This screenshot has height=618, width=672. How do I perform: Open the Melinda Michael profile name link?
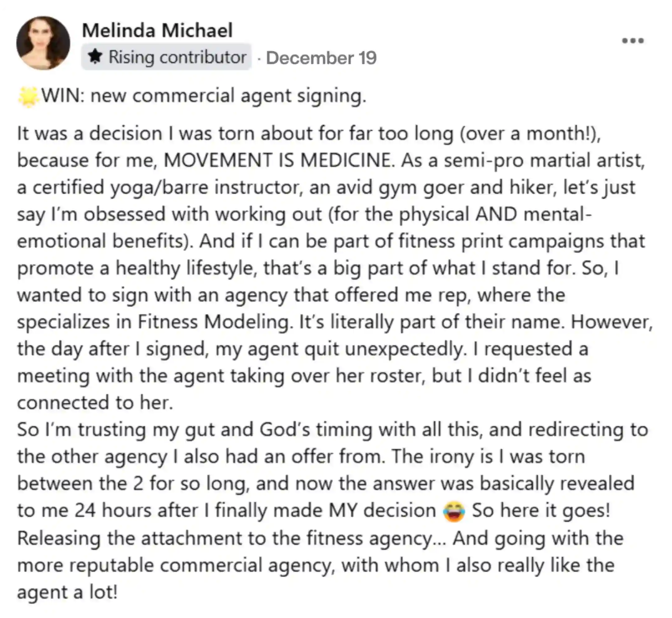point(157,30)
